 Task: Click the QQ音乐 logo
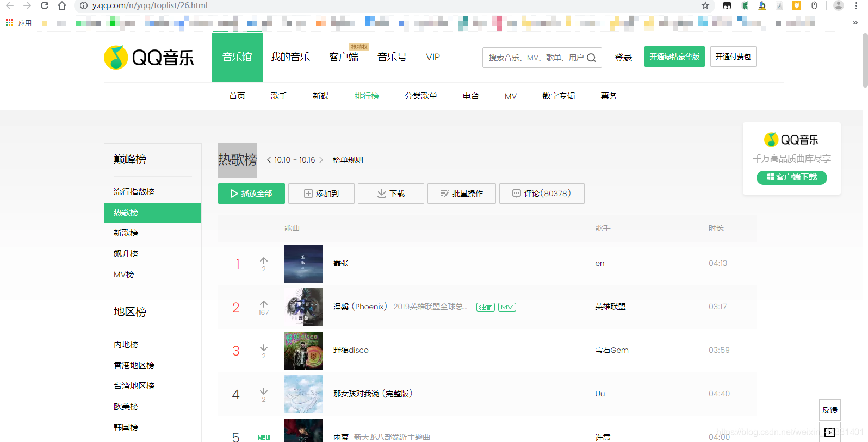click(149, 57)
